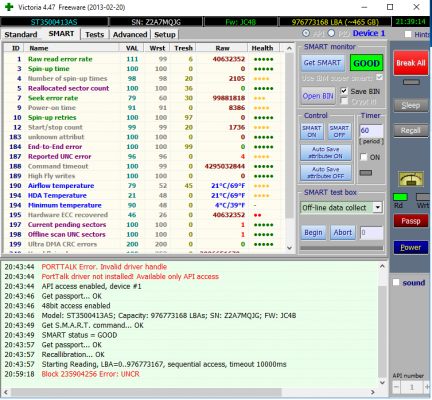Open the Advanced tab
The image size is (432, 400).
tap(130, 35)
